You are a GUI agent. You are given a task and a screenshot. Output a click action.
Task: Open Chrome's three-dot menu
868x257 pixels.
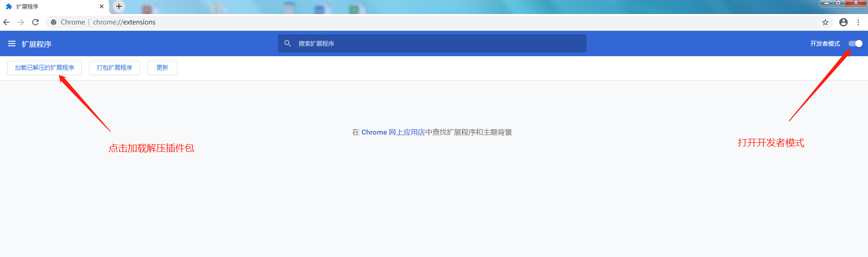click(858, 22)
